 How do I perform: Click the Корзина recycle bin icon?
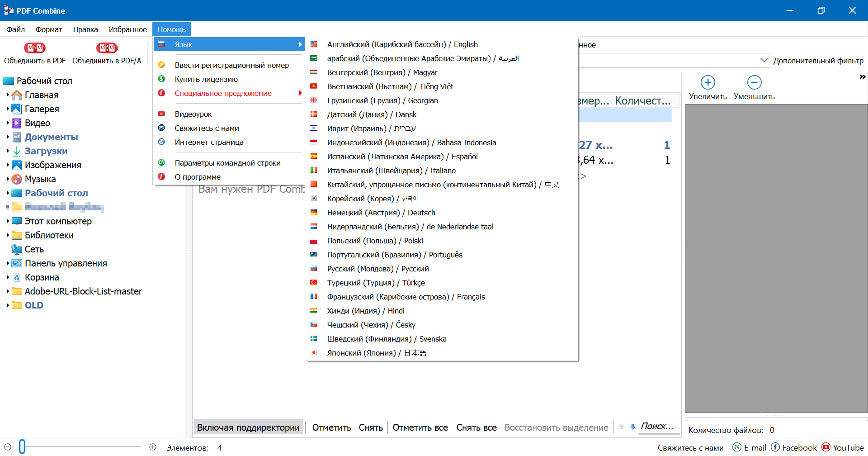tap(17, 277)
